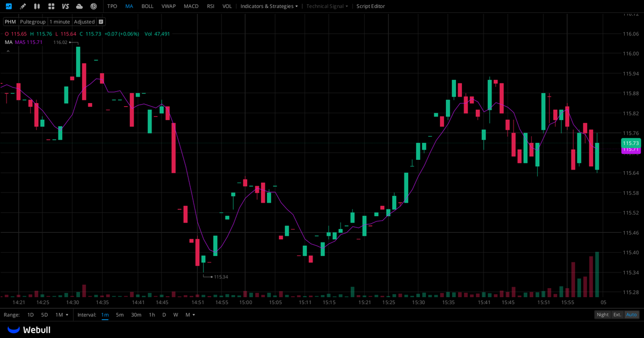Viewport: 644px width, 338px height.
Task: Select the 1h interval
Action: tap(152, 314)
